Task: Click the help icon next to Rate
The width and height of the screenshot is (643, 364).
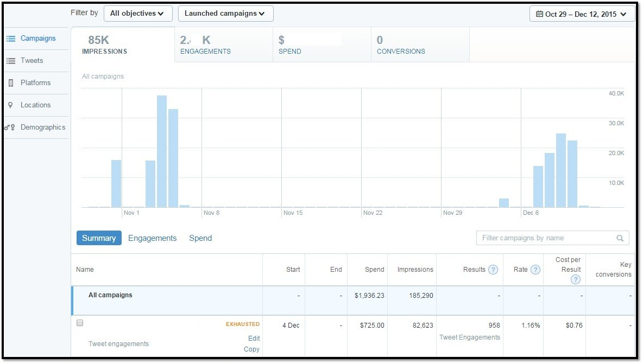Action: 535,270
